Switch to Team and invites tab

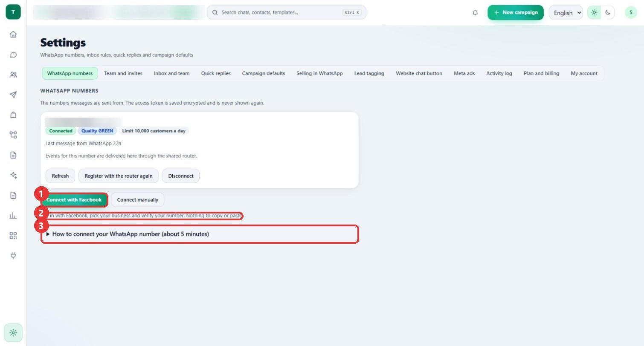coord(123,73)
